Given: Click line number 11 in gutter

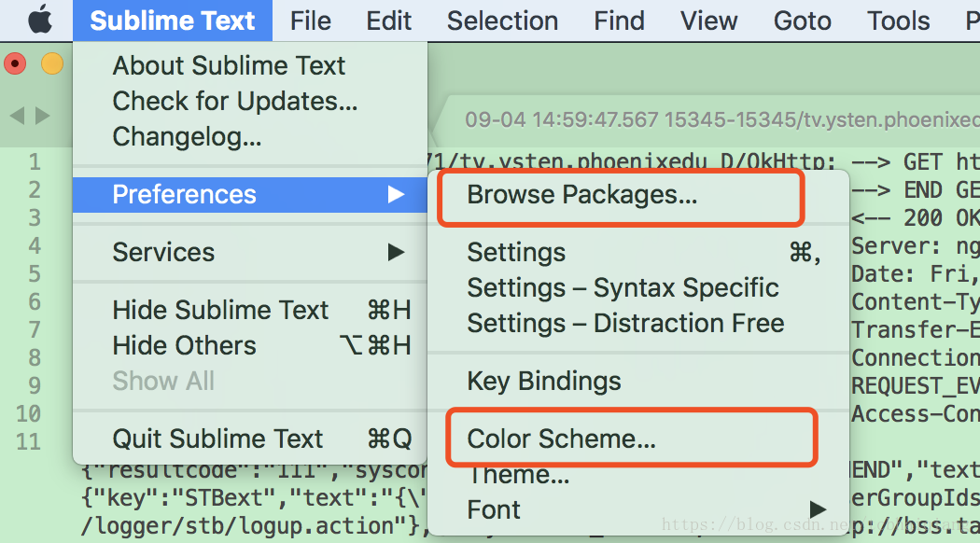Looking at the screenshot, I should 28,442.
